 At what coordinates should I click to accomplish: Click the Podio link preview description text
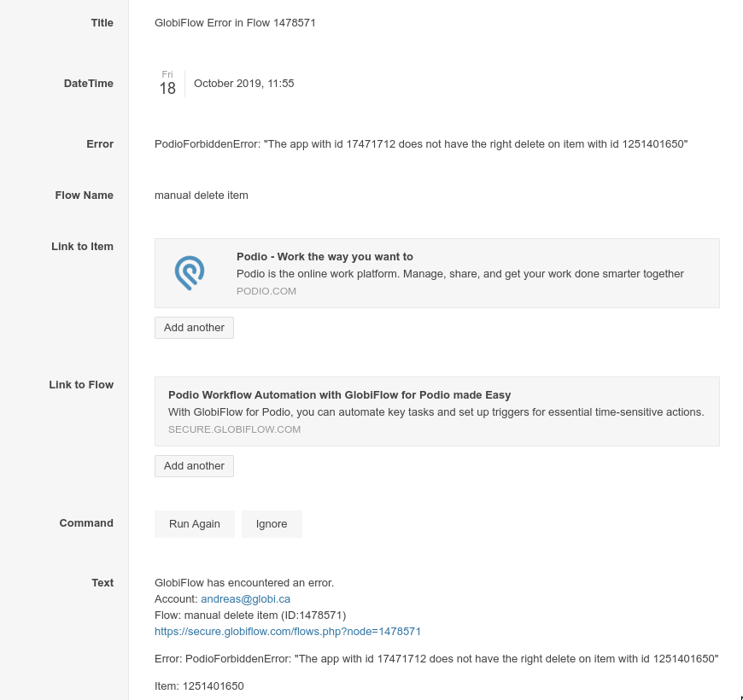(x=459, y=274)
